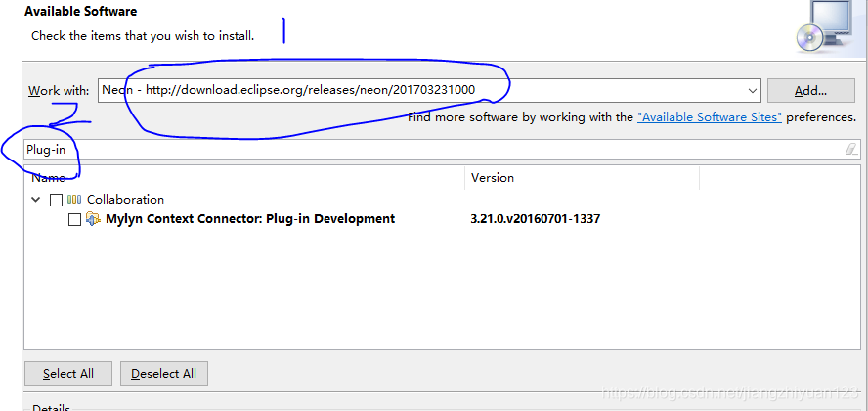Click the Add... button
This screenshot has height=411, width=868.
click(810, 90)
